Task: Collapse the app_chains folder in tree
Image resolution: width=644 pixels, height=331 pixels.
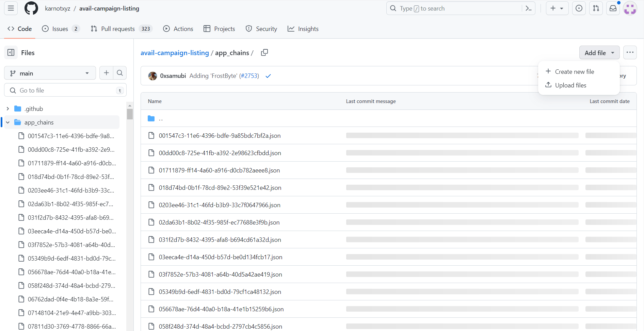Action: (x=8, y=122)
